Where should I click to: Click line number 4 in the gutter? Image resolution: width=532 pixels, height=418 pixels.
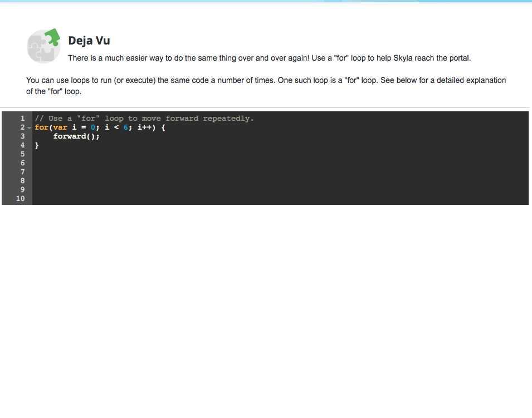tap(22, 145)
